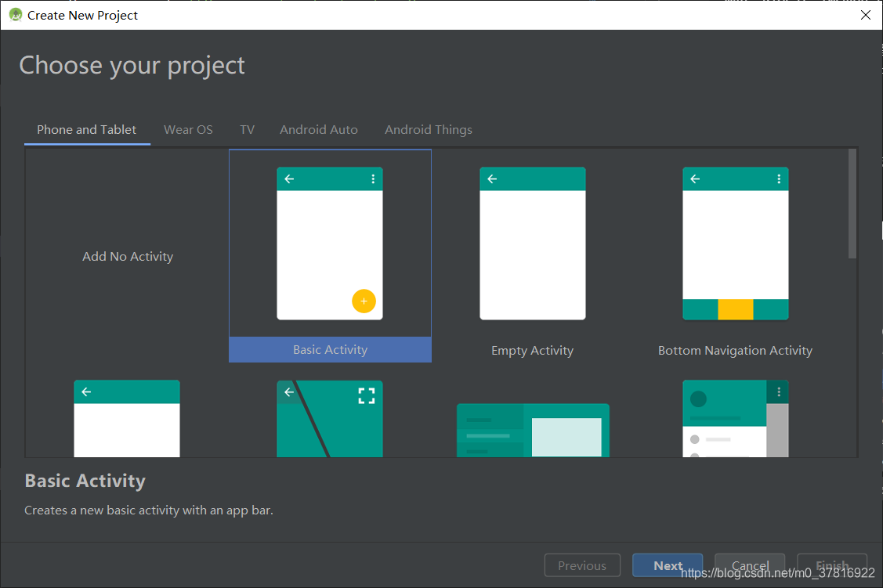Viewport: 883px width, 588px height.
Task: Click the back arrow in Empty Activity preview
Action: point(492,179)
